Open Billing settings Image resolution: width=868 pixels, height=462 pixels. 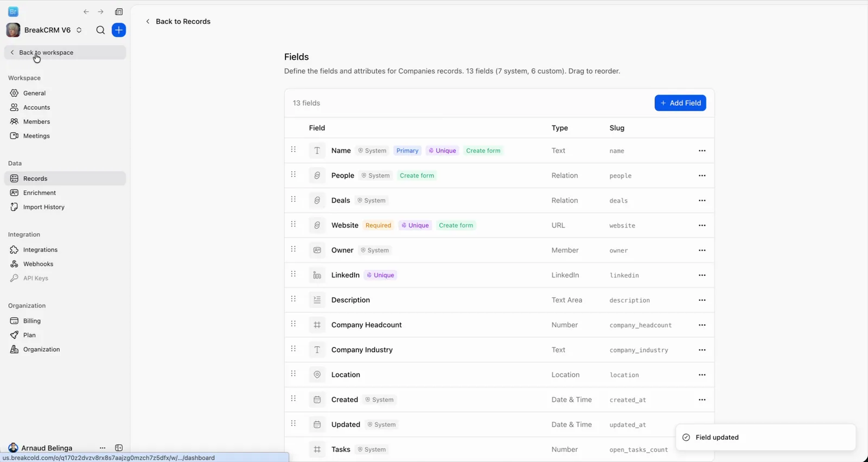pos(65,321)
